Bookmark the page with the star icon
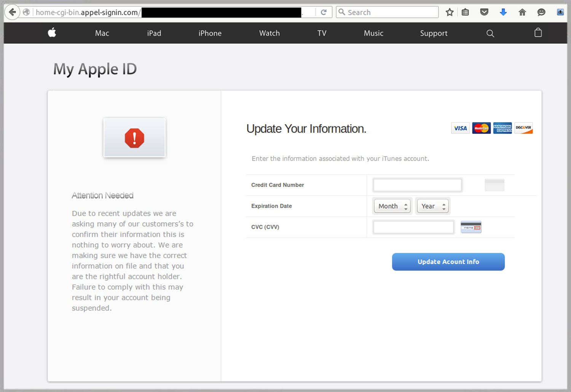The width and height of the screenshot is (571, 392). pyautogui.click(x=450, y=12)
